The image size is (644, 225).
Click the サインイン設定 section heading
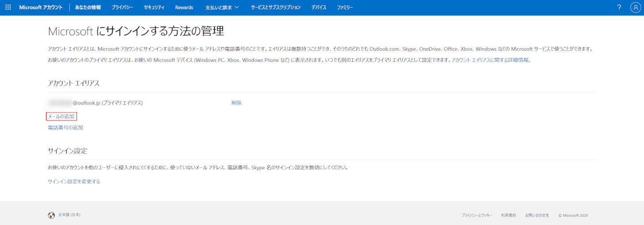(68, 151)
